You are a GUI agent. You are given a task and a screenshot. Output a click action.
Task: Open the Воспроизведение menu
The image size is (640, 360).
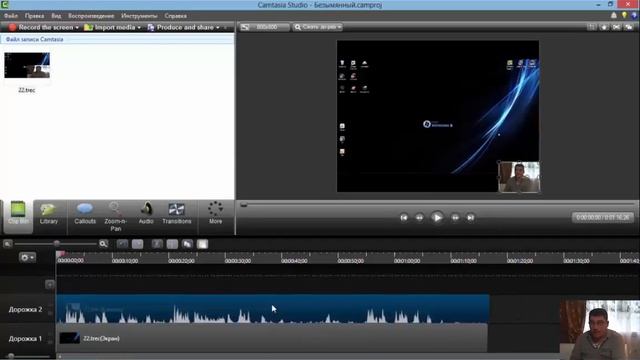(x=91, y=16)
